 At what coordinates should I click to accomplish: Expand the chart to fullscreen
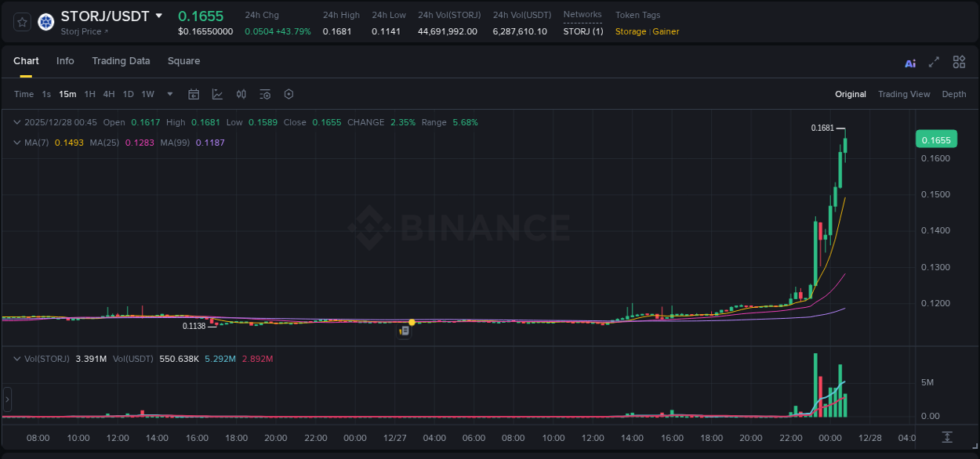click(x=934, y=62)
